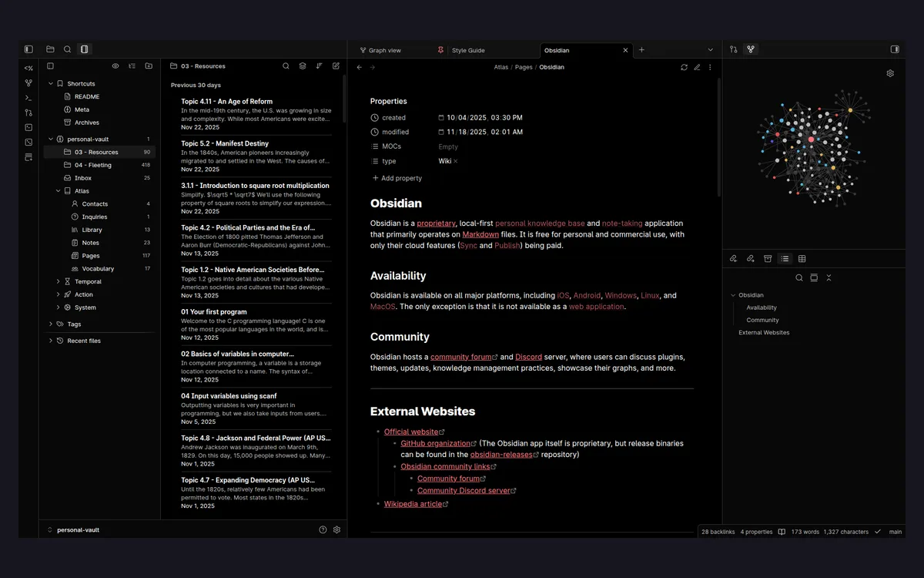
Task: Expand the Temporal folder
Action: [x=59, y=282]
